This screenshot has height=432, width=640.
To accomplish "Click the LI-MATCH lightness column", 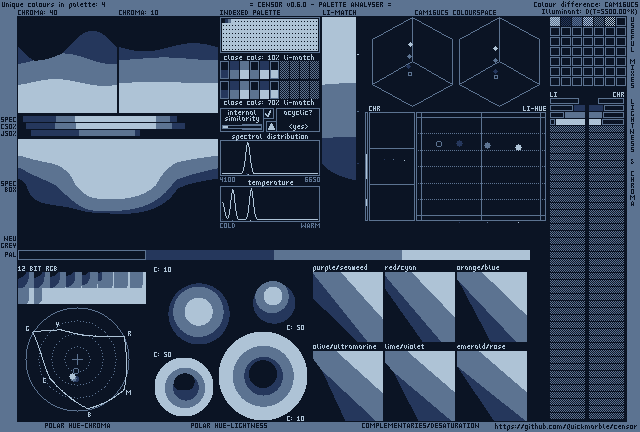I will coord(339,98).
